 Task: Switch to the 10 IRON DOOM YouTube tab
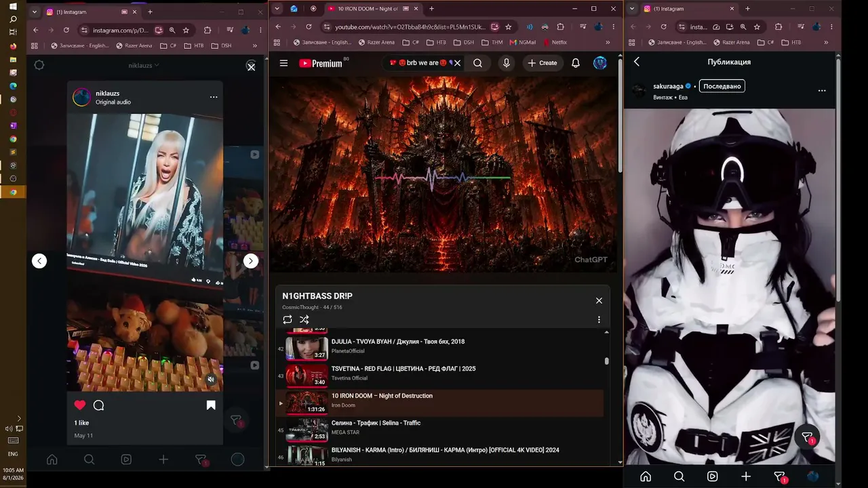(373, 9)
